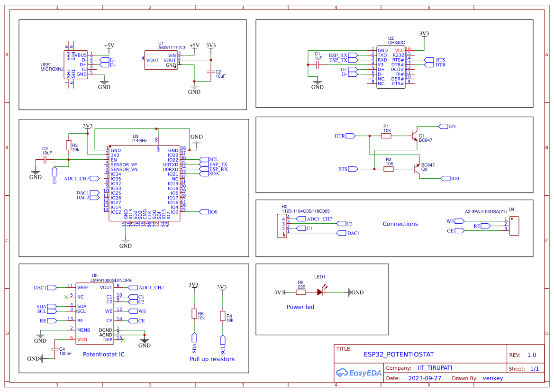Select pull-up resistor R4 on SCL
Image resolution: width=554 pixels, height=392 pixels.
pos(223,316)
